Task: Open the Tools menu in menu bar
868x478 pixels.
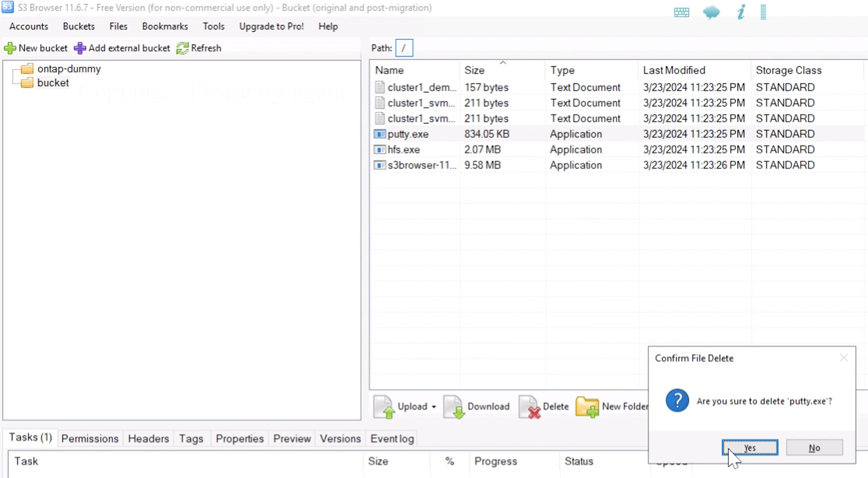Action: pos(213,26)
